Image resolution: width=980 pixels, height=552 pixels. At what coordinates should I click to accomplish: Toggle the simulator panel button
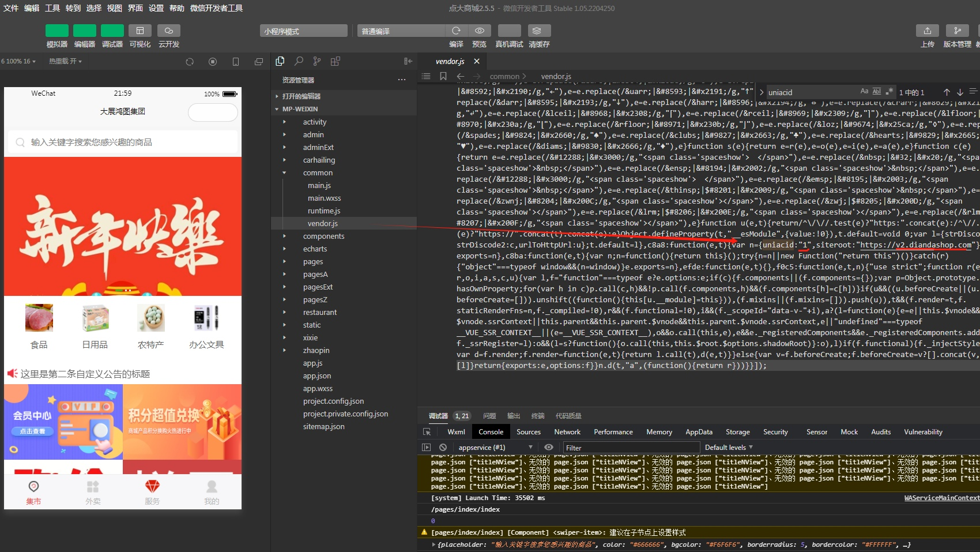[56, 31]
